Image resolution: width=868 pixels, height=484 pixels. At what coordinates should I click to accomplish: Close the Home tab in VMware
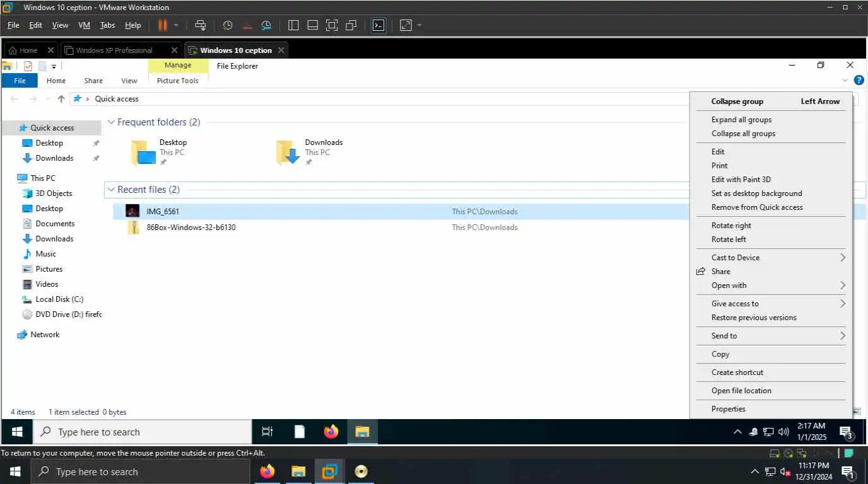(x=50, y=50)
